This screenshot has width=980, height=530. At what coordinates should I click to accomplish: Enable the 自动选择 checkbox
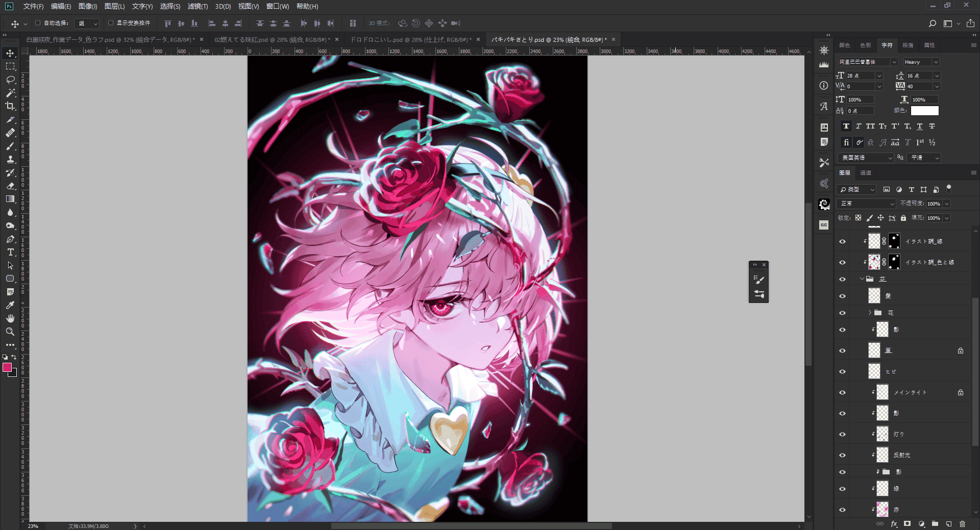click(38, 23)
